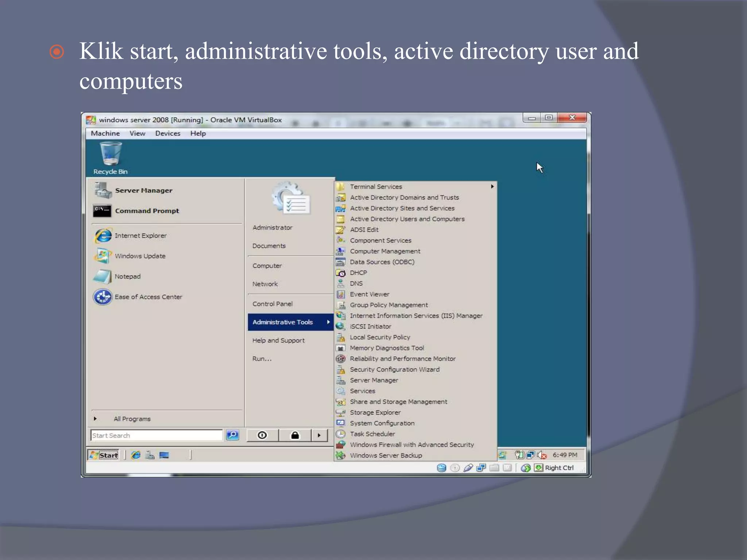747x560 pixels.
Task: Open Active Directory Domains and Trusts
Action: pyautogui.click(x=415, y=197)
